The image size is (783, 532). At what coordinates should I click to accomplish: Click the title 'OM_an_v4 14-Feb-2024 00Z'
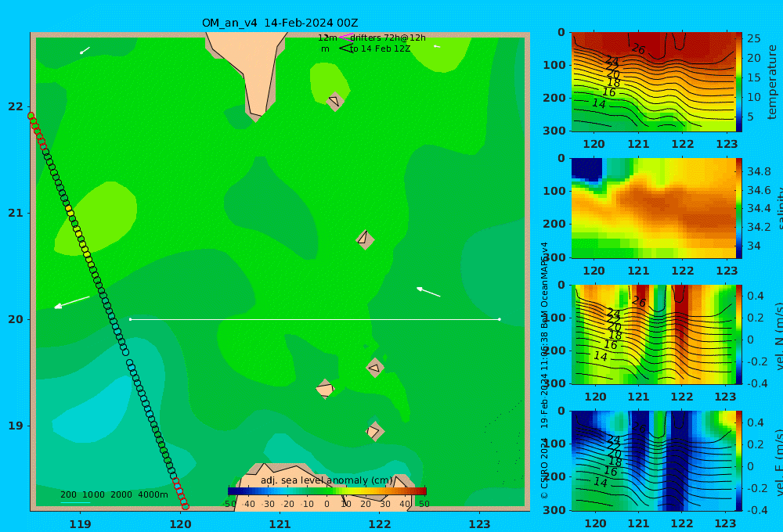coord(280,23)
